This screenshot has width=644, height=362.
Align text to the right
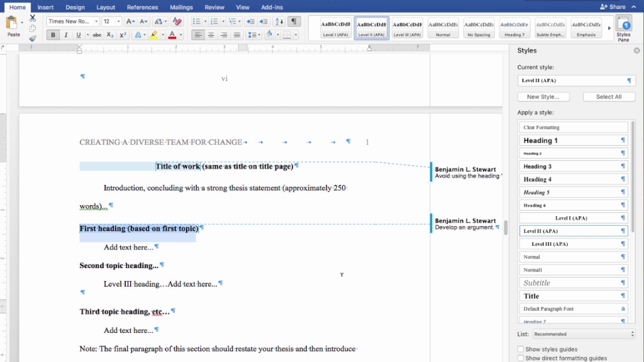pos(224,35)
